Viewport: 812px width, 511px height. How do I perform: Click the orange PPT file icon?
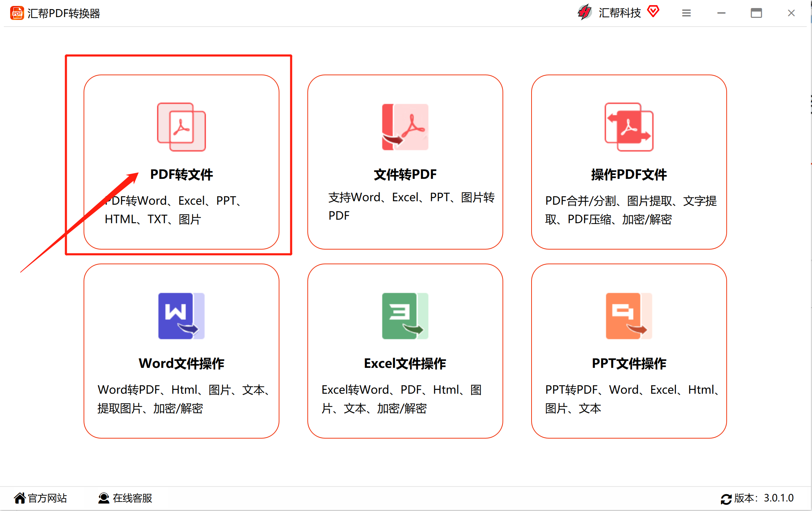click(629, 316)
